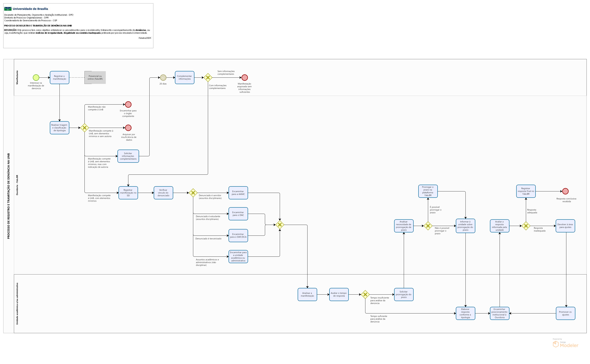590x364 pixels.
Task: Click the gateway after Complementar informações
Action: 208,78
